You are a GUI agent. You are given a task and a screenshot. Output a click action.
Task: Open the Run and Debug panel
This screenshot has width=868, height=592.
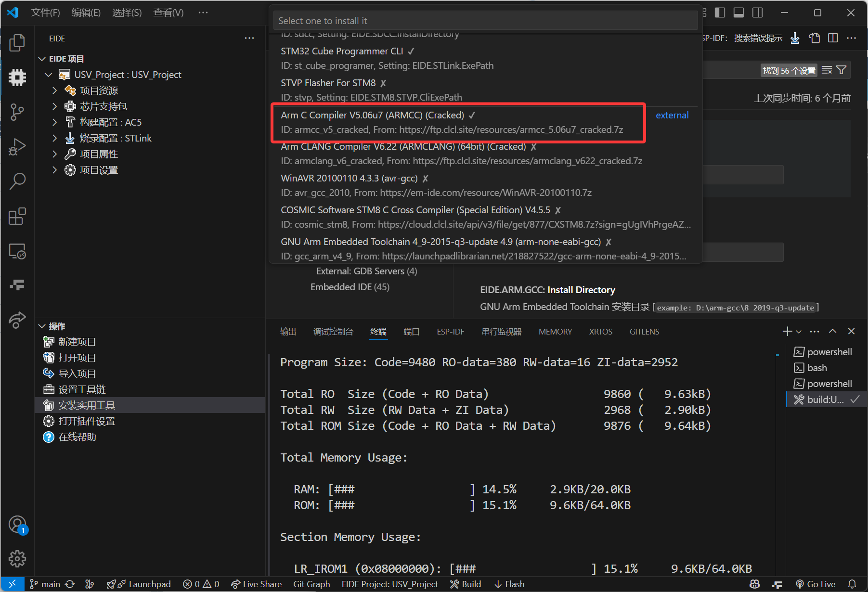click(x=17, y=146)
